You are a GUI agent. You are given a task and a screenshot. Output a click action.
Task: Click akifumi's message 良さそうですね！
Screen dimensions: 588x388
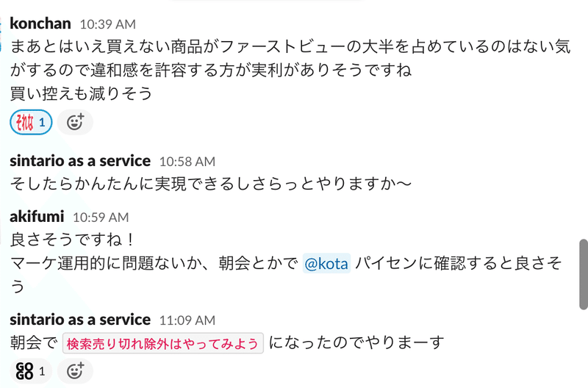71,240
